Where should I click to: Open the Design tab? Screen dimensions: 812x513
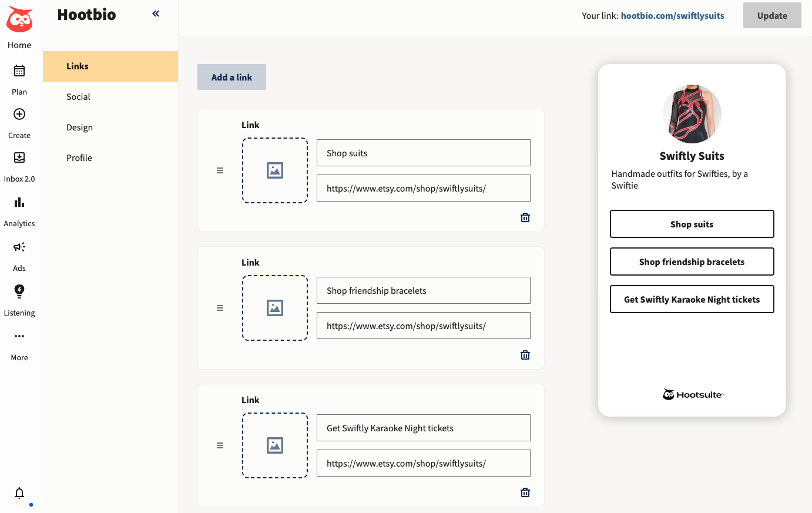(x=79, y=127)
